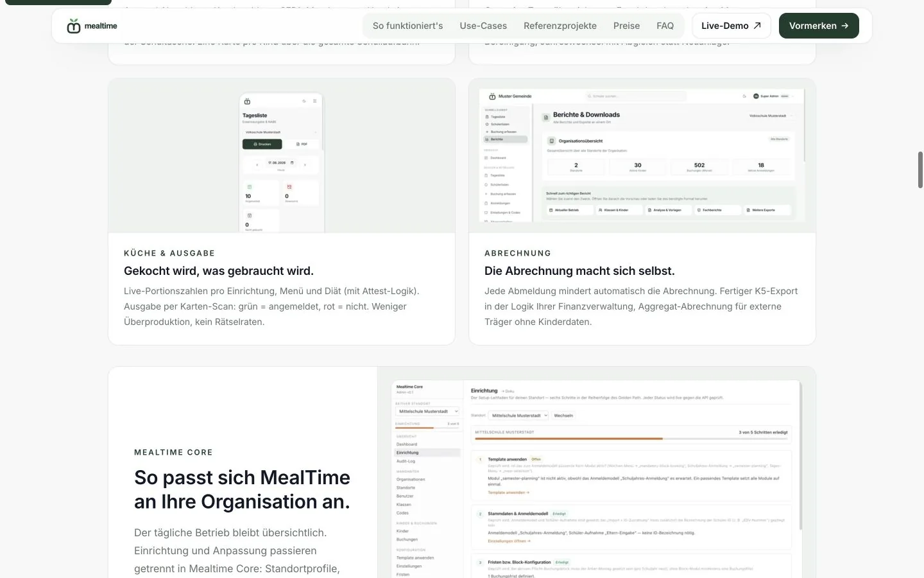Viewport: 924px width, 578px height.
Task: Open Volksschule Musterstadt dropdown in Tagesliste mockup
Action: coord(280,132)
